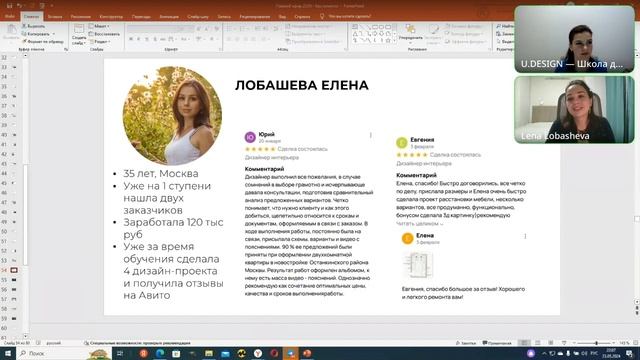Click the bullet "35 лет, Москва"
This screenshot has width=640, height=360.
[x=161, y=173]
